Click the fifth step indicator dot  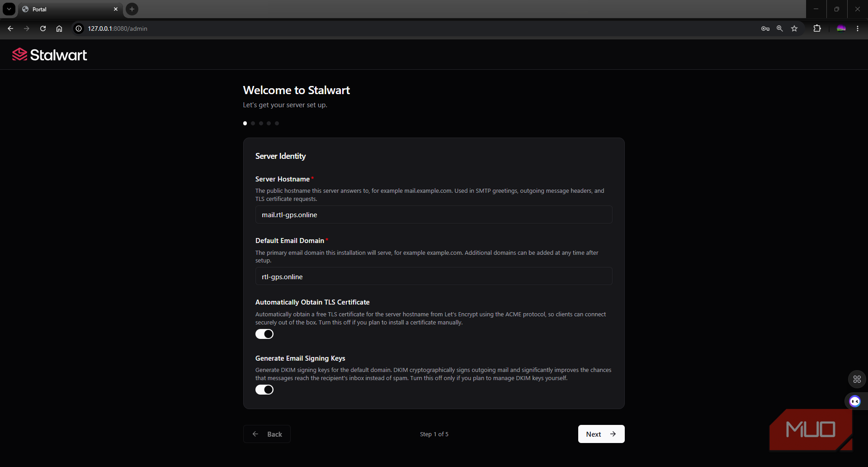point(277,123)
